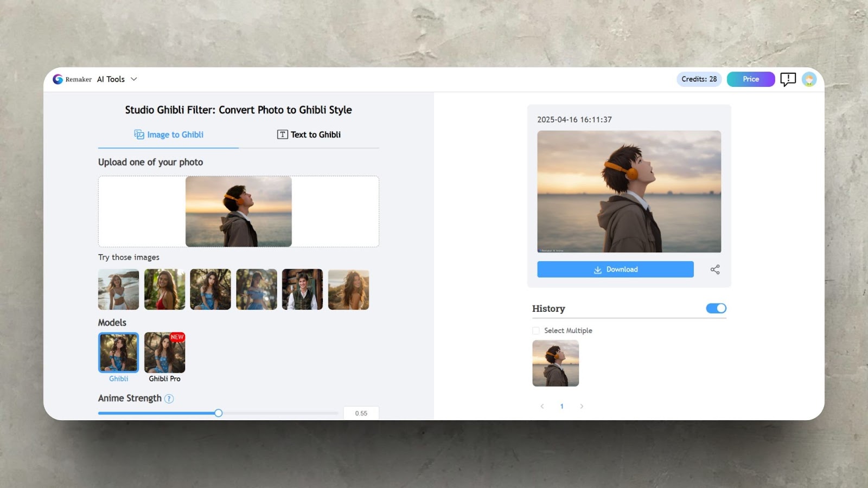Choose the man in vest sample image
Image resolution: width=868 pixels, height=488 pixels.
(302, 290)
